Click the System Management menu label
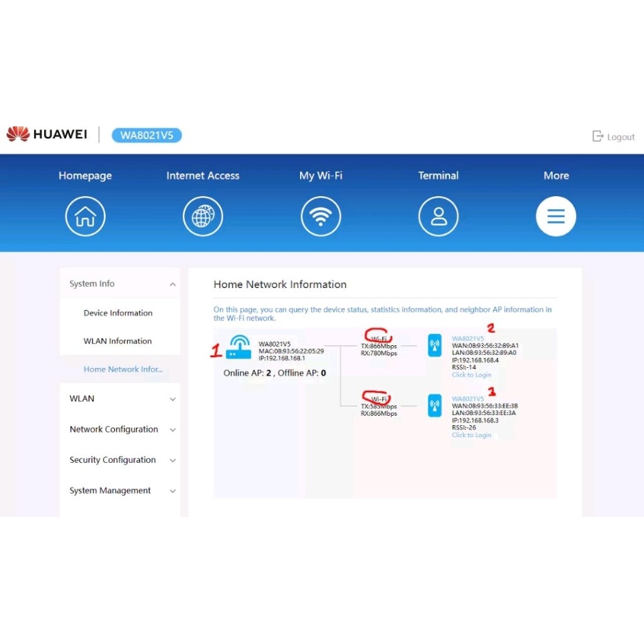The width and height of the screenshot is (644, 644). pos(110,491)
